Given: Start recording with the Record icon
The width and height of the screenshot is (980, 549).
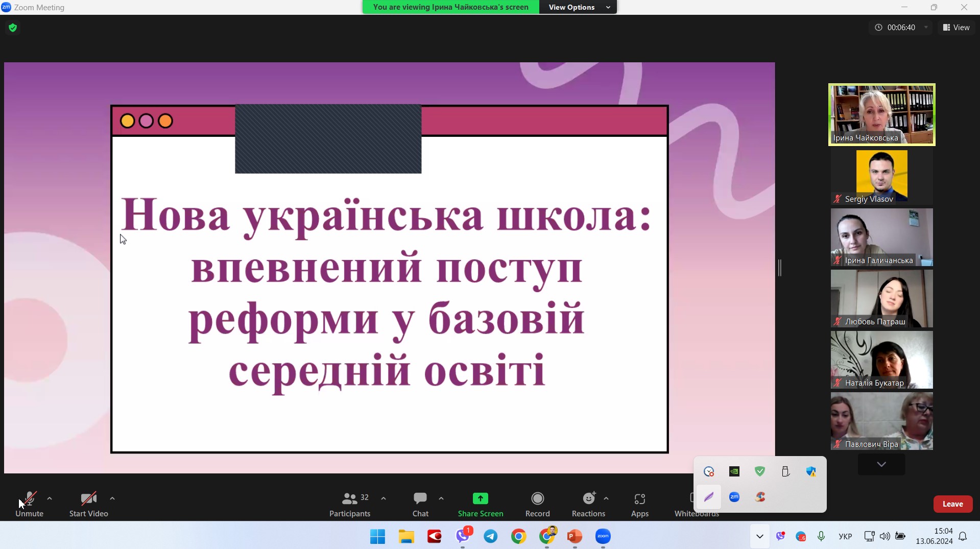Looking at the screenshot, I should [537, 504].
